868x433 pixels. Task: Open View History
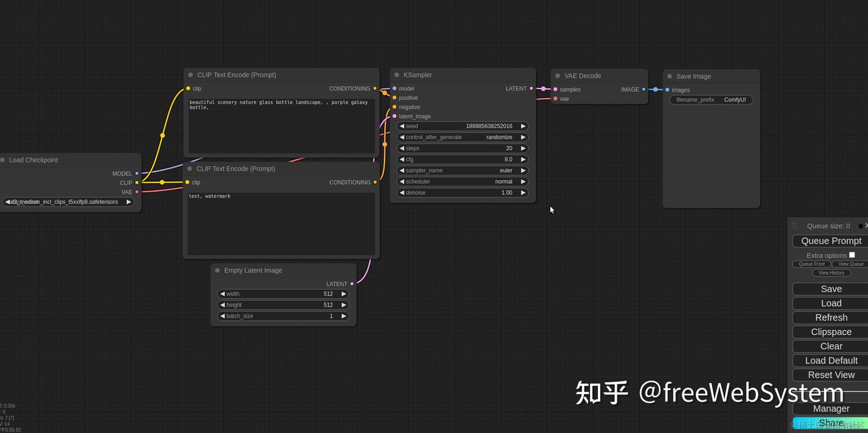click(831, 273)
